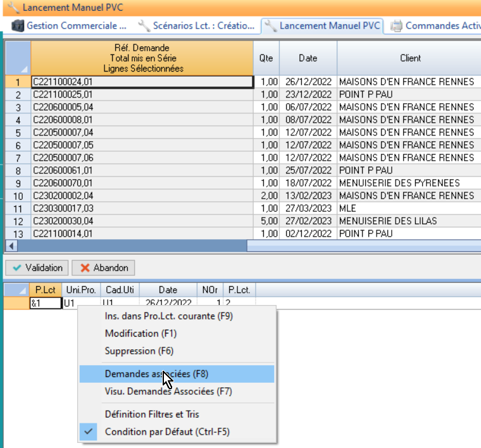Click the wrench icon on Scénarios Lct. tab
Image resolution: width=481 pixels, height=448 pixels.
pos(144,26)
